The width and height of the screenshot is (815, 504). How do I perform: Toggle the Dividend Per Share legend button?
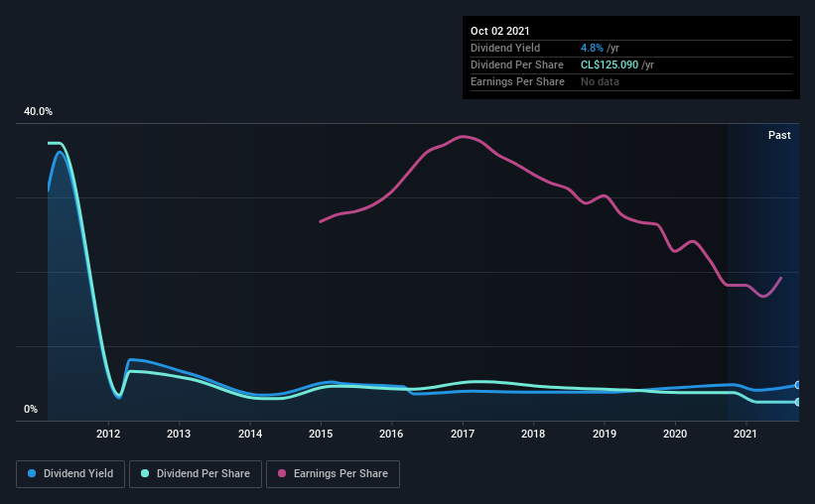tap(196, 474)
